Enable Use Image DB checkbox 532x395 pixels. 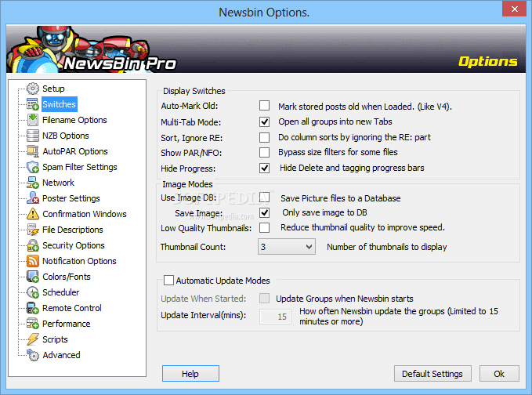(264, 197)
